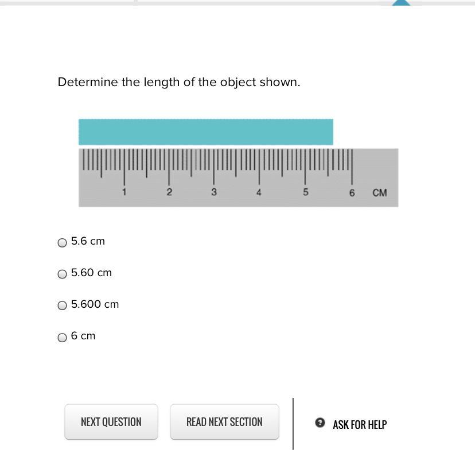
Task: Click the number 5 on the ruler
Action: [305, 192]
